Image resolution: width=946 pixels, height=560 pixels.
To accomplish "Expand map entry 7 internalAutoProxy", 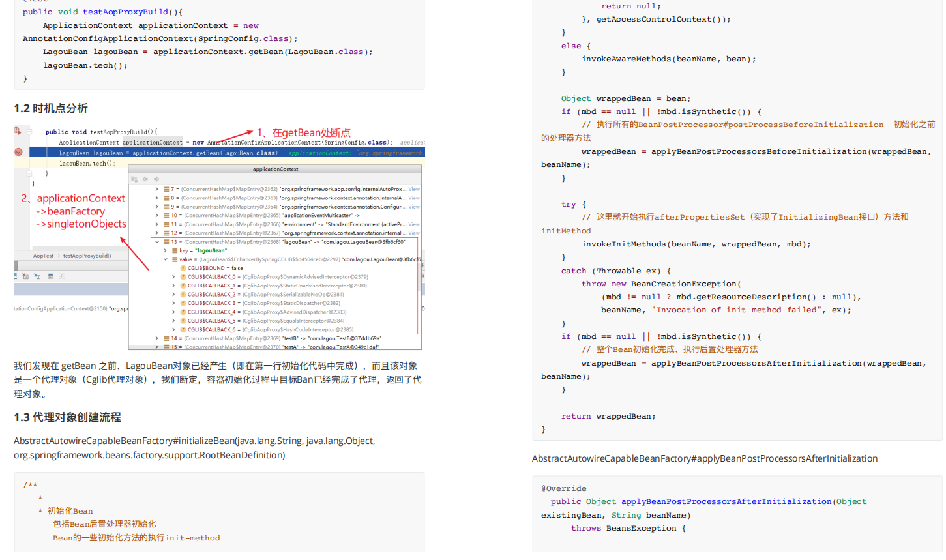I will coord(157,189).
